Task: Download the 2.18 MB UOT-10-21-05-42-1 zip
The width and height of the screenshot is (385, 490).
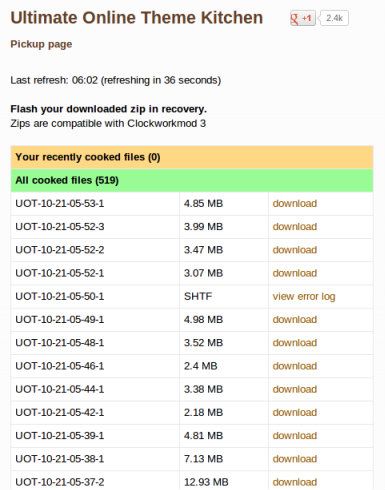Action: [x=295, y=412]
